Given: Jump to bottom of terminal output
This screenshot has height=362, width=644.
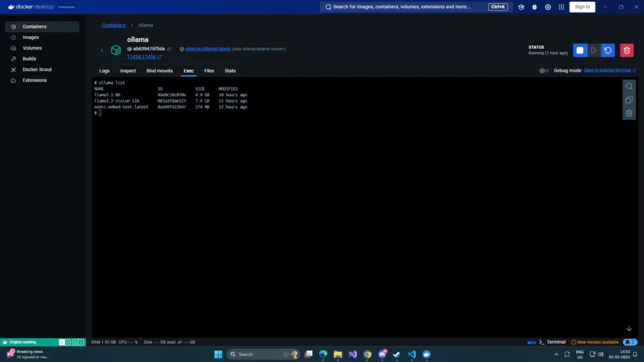Looking at the screenshot, I should click(629, 329).
